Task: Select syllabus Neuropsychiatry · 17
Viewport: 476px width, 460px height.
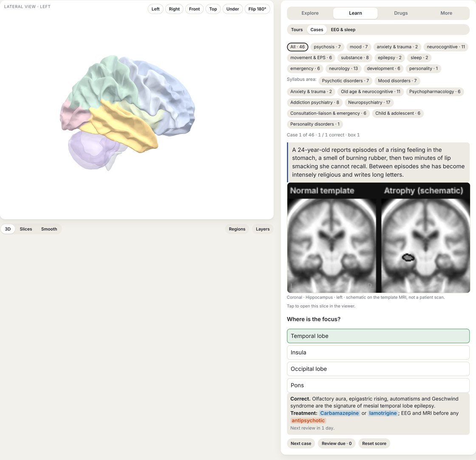Action: pos(369,102)
